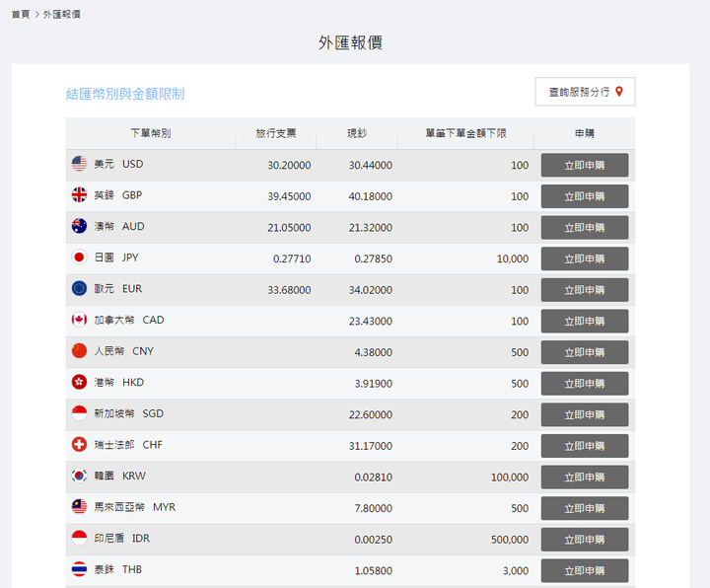
Task: Go to 首頁 in breadcrumb
Action: click(x=21, y=15)
